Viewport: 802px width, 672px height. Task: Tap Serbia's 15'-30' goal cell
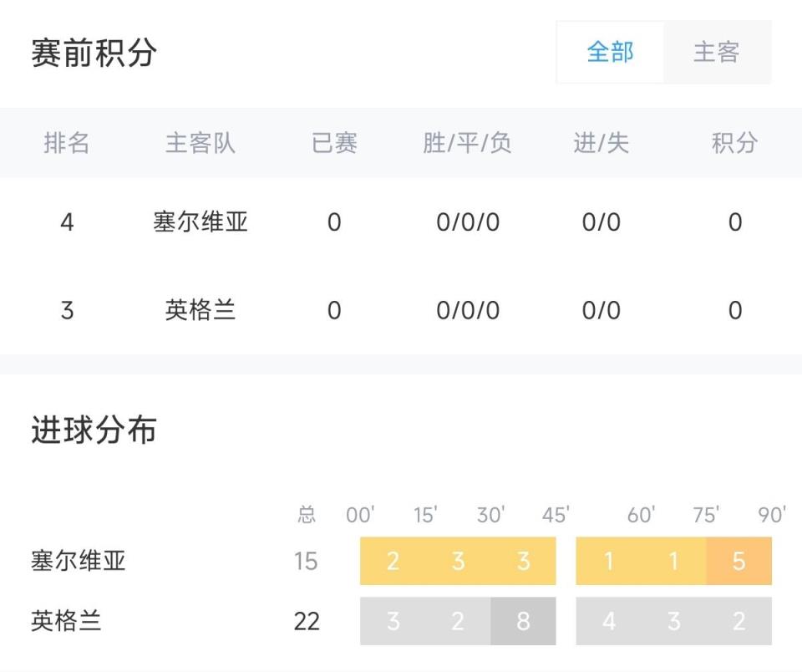pyautogui.click(x=458, y=561)
